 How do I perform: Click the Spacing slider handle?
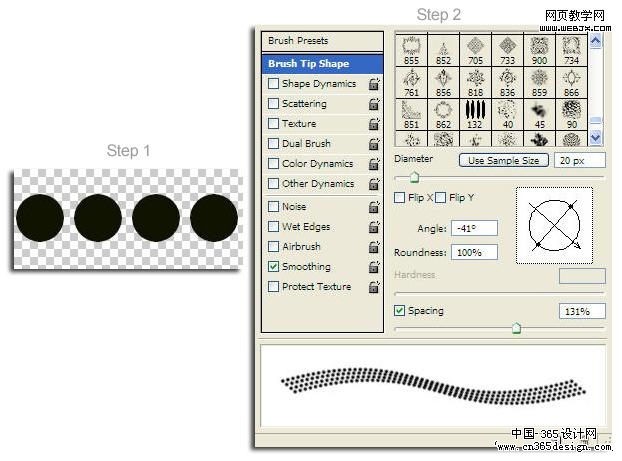click(516, 328)
